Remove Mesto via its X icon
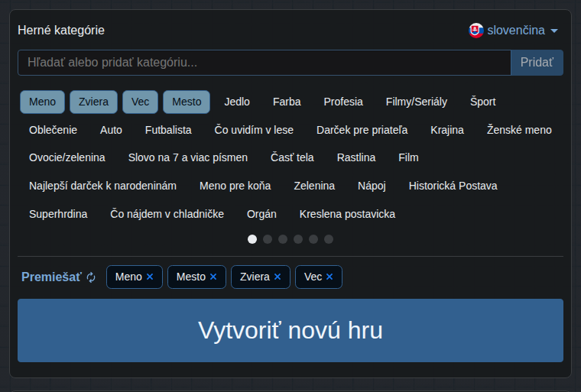Screen dimensions: 581x392 click(x=213, y=277)
